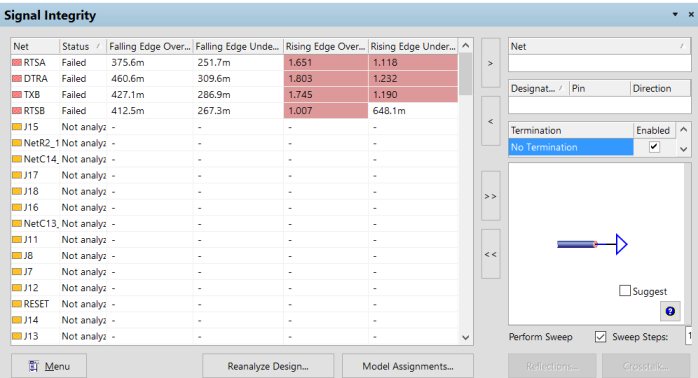Click the Sweep Steps input field
Screen dimensions: 698x378
coord(689,336)
